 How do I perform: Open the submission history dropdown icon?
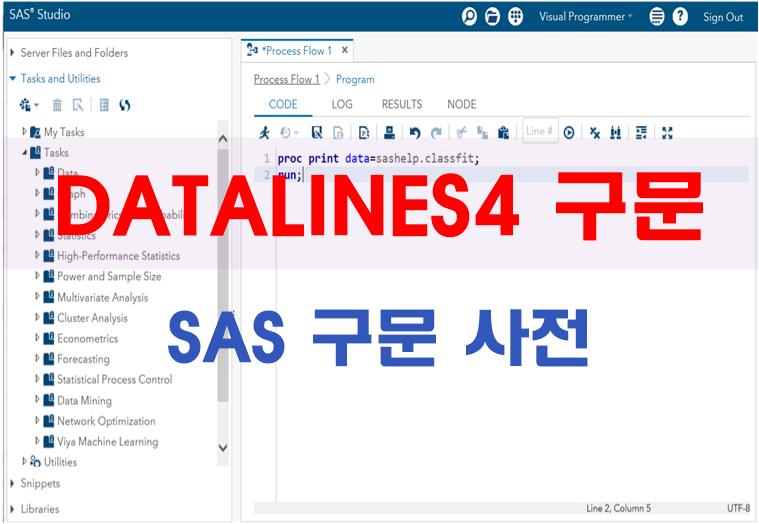tap(289, 132)
